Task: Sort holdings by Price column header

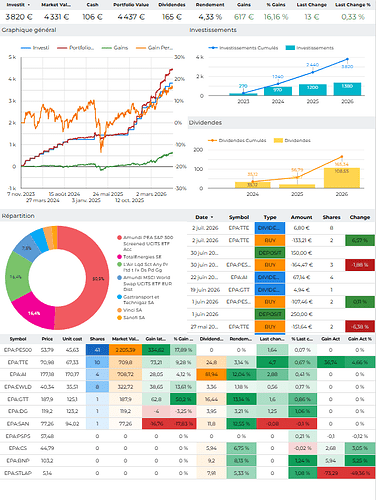Action: pyautogui.click(x=47, y=339)
